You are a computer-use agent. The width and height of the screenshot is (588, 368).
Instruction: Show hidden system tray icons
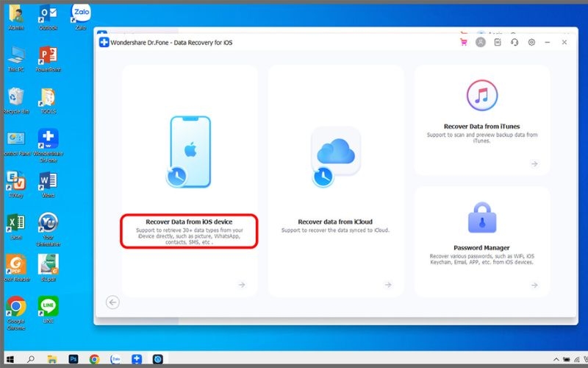tap(556, 360)
